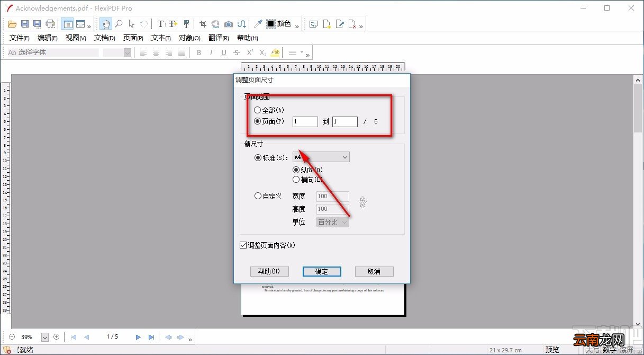Screen dimensions: 644x355
Task: Zoom out with the minus circle icon
Action: pyautogui.click(x=12, y=337)
